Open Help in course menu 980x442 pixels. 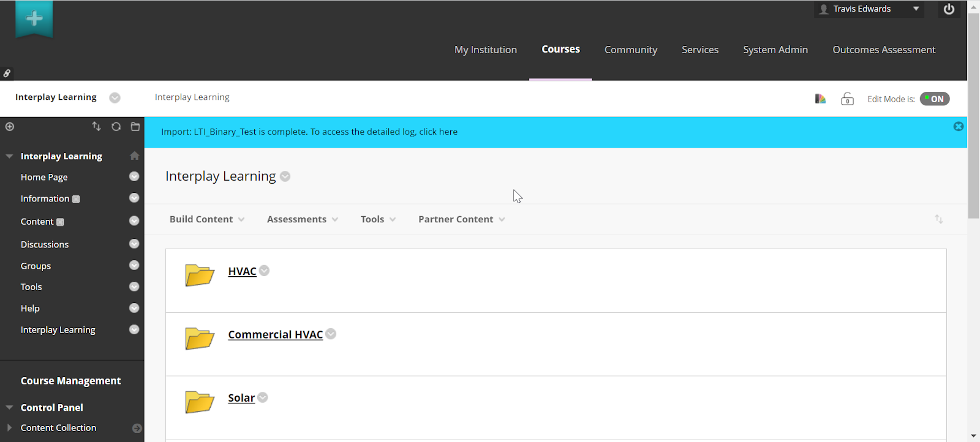click(30, 309)
